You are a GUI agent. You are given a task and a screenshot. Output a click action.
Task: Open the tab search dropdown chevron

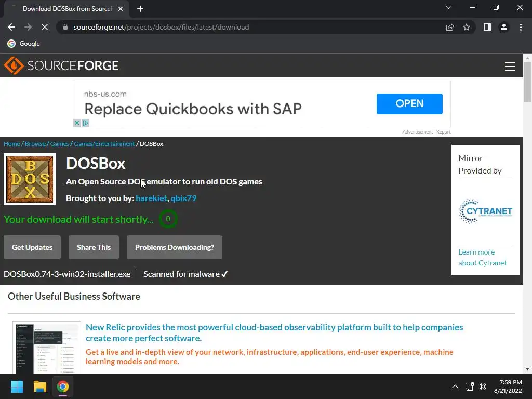coord(448,8)
